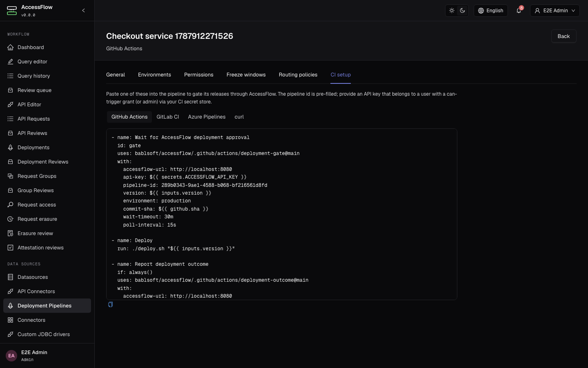Image resolution: width=588 pixels, height=368 pixels.
Task: Open the Query history list icon
Action: click(x=11, y=76)
